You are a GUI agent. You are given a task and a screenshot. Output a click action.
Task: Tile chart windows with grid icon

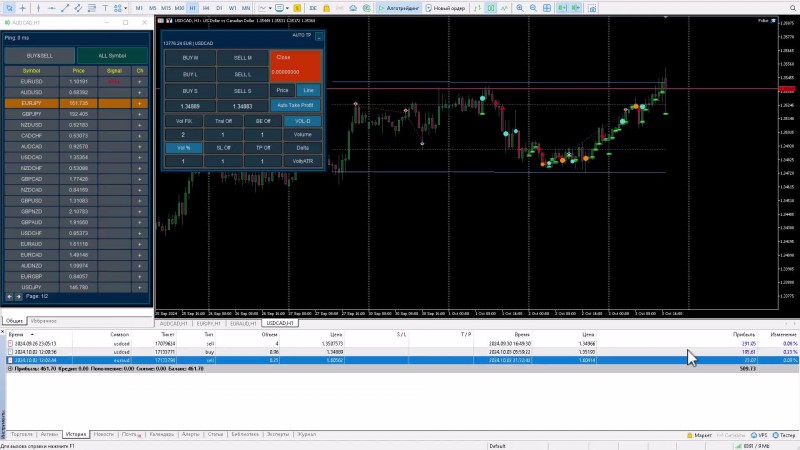(547, 8)
